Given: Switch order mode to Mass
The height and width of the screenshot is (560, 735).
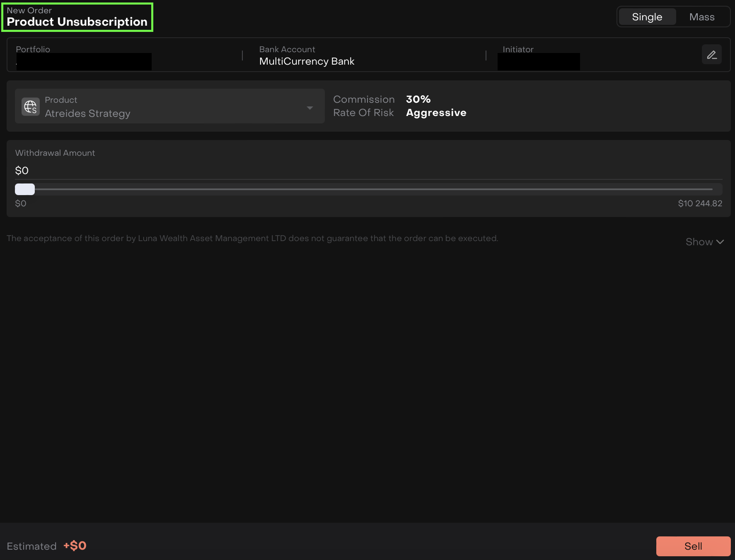Looking at the screenshot, I should 701,17.
